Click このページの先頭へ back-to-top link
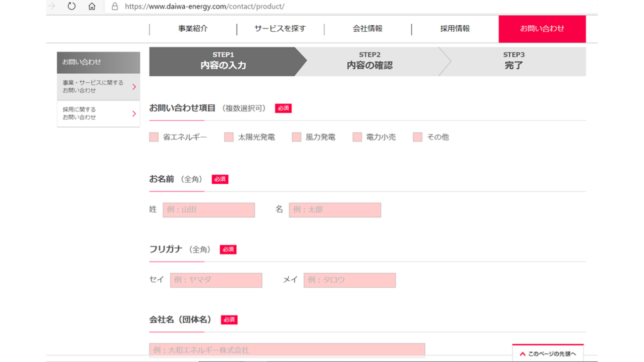The width and height of the screenshot is (644, 362). coord(548,354)
